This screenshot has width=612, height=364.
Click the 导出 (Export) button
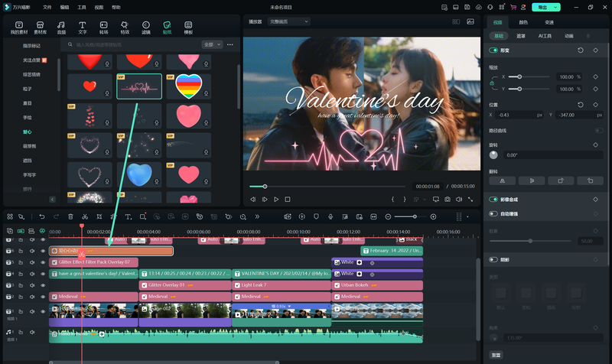545,7
